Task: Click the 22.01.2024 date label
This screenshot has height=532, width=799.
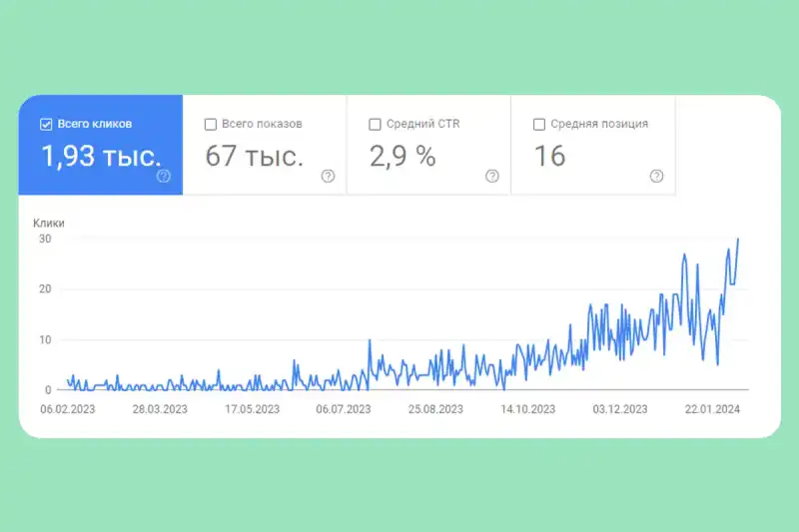Action: click(712, 409)
